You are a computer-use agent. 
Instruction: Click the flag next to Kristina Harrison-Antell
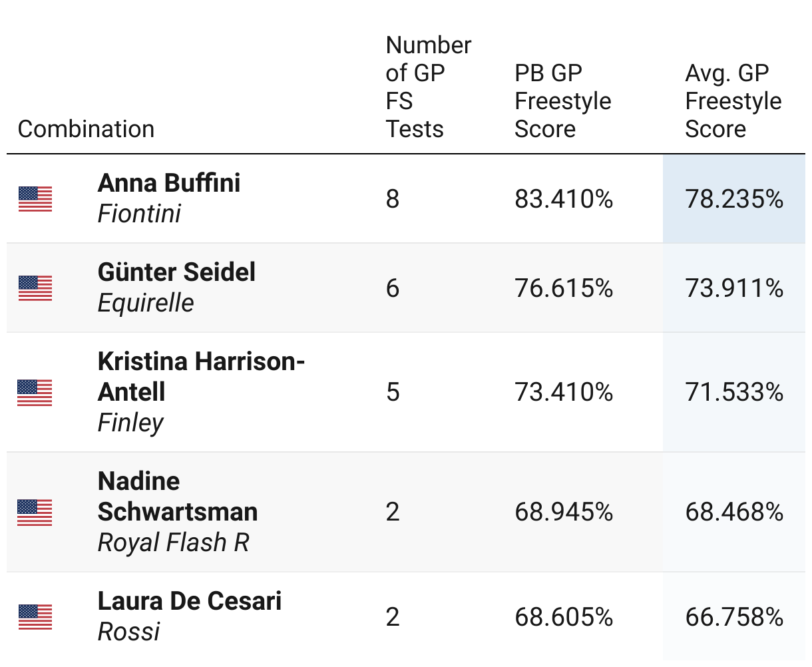[35, 392]
